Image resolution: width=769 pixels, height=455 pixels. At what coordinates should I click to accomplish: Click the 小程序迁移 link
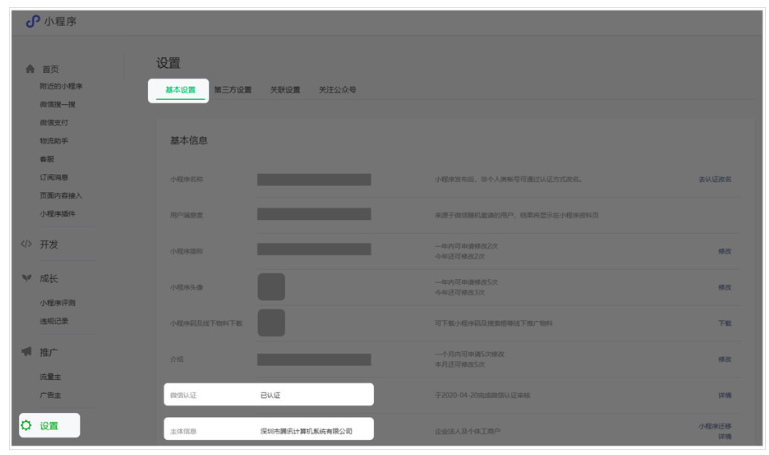pos(714,425)
